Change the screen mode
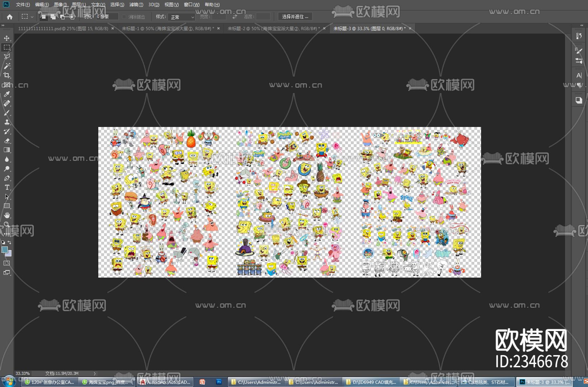 [7, 273]
